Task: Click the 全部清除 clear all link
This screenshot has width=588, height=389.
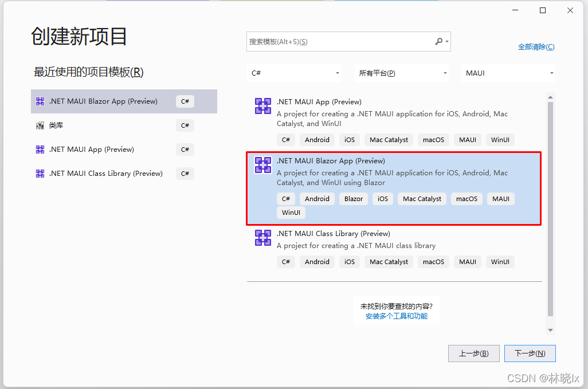Action: tap(536, 47)
